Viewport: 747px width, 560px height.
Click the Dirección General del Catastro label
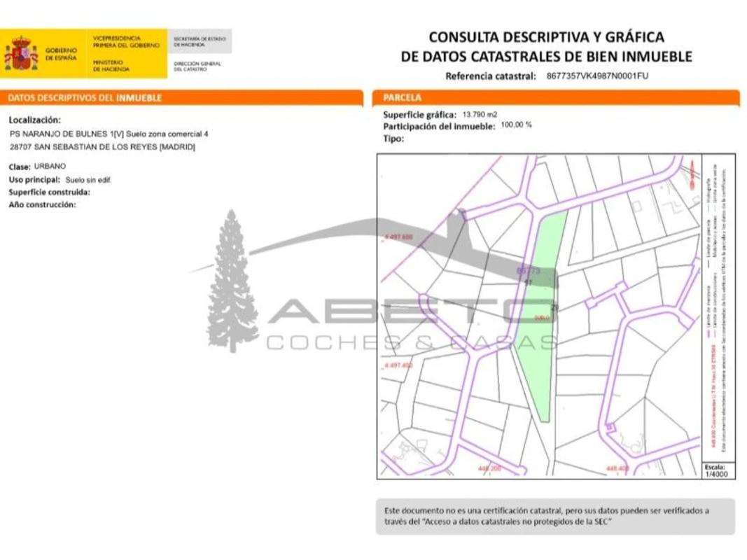(197, 66)
